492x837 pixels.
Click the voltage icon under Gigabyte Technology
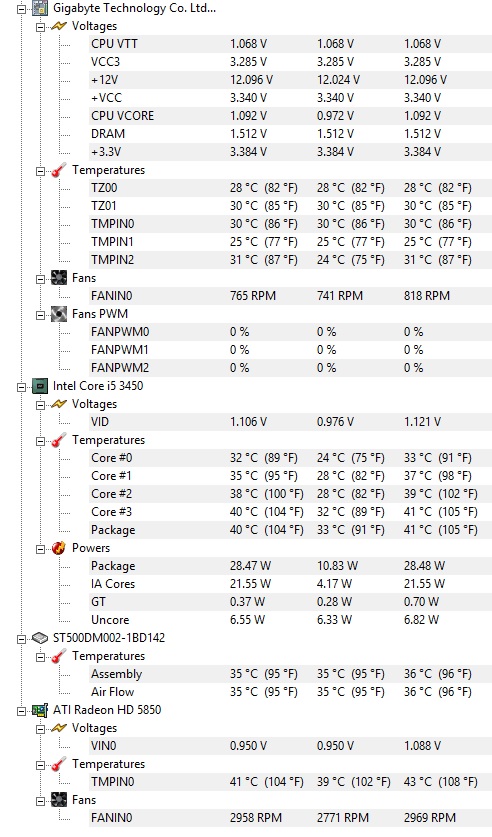59,26
